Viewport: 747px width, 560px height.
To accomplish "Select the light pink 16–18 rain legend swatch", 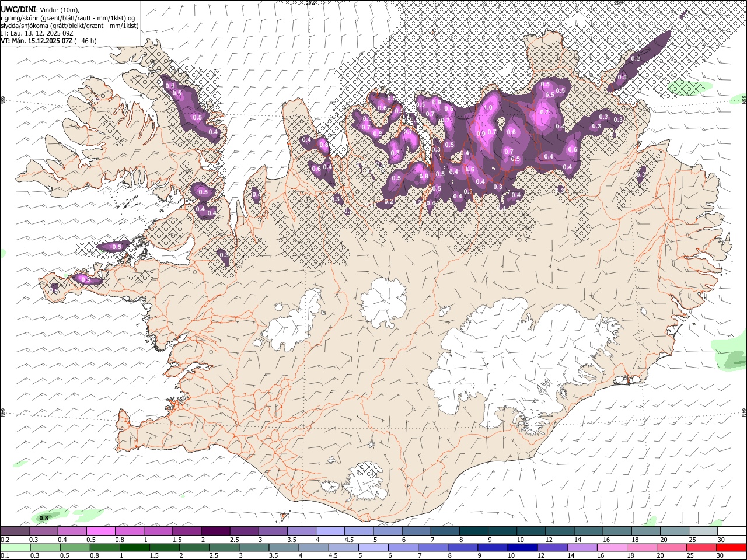I will [612, 547].
